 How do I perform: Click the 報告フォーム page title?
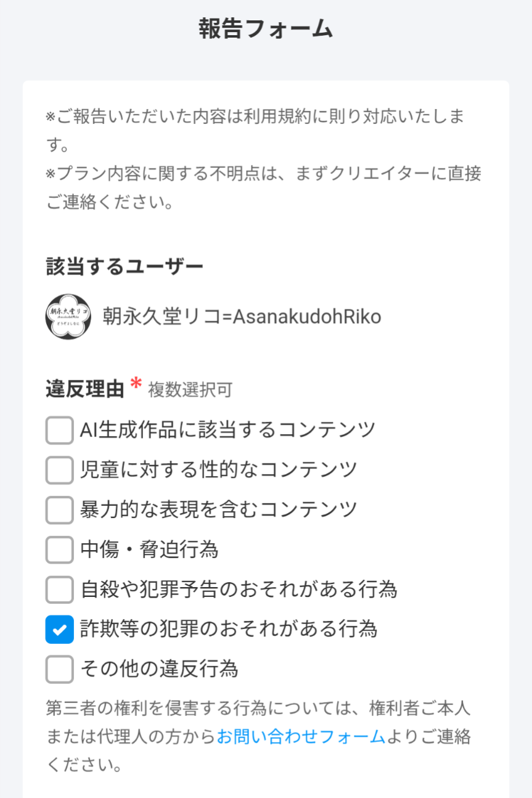[x=266, y=29]
